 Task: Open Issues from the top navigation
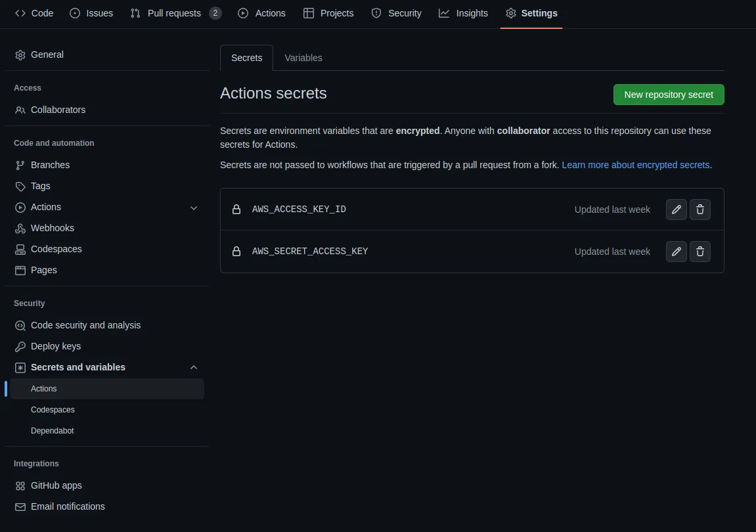pos(91,12)
